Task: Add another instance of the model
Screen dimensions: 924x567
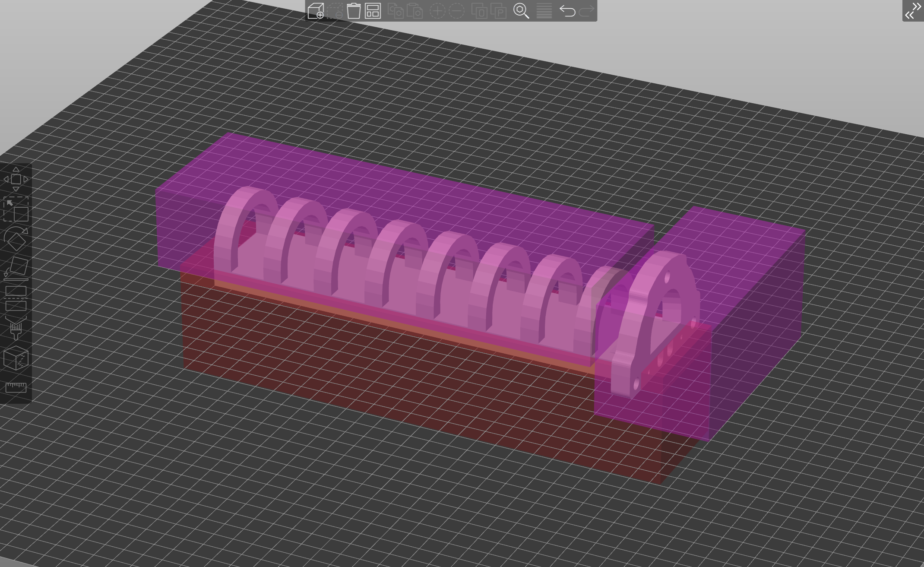Action: click(437, 12)
